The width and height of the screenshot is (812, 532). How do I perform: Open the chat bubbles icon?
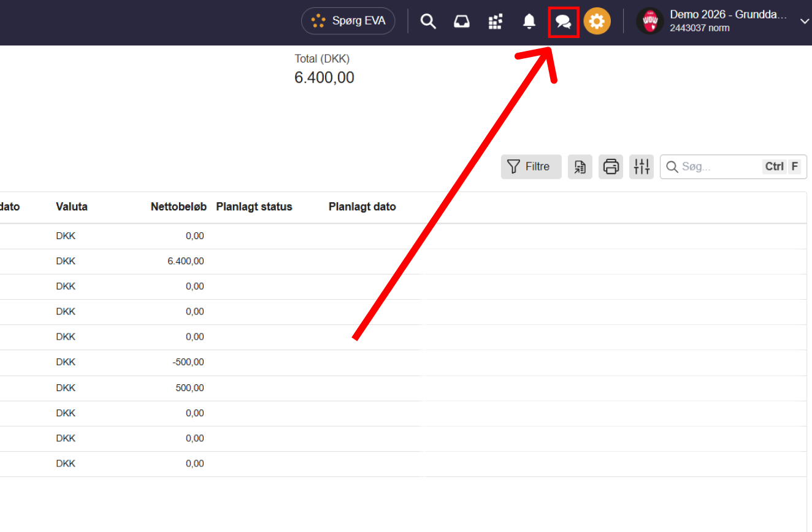(564, 22)
